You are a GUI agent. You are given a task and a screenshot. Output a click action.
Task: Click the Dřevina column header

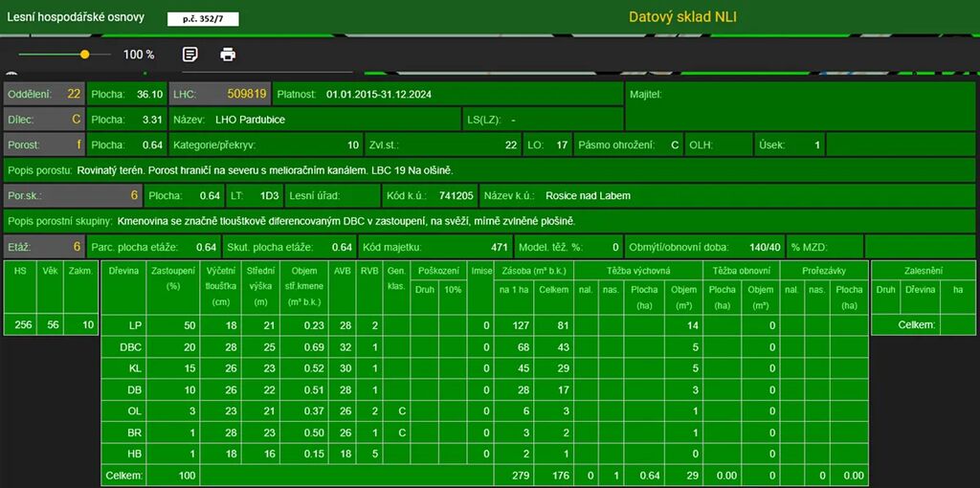122,271
